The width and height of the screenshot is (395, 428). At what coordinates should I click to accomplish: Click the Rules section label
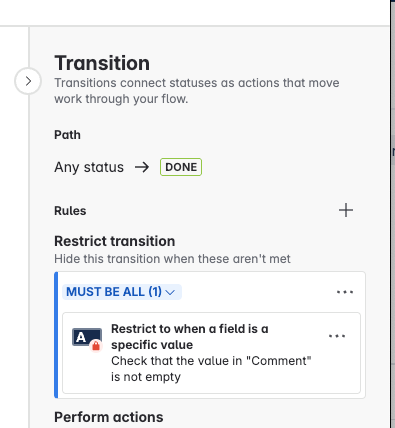[x=70, y=211]
